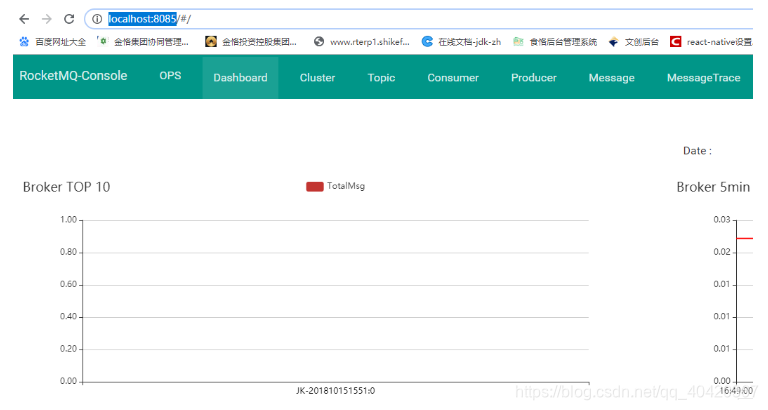
Task: Open the 在线文档-jdk-zh bookmark
Action: pos(462,42)
